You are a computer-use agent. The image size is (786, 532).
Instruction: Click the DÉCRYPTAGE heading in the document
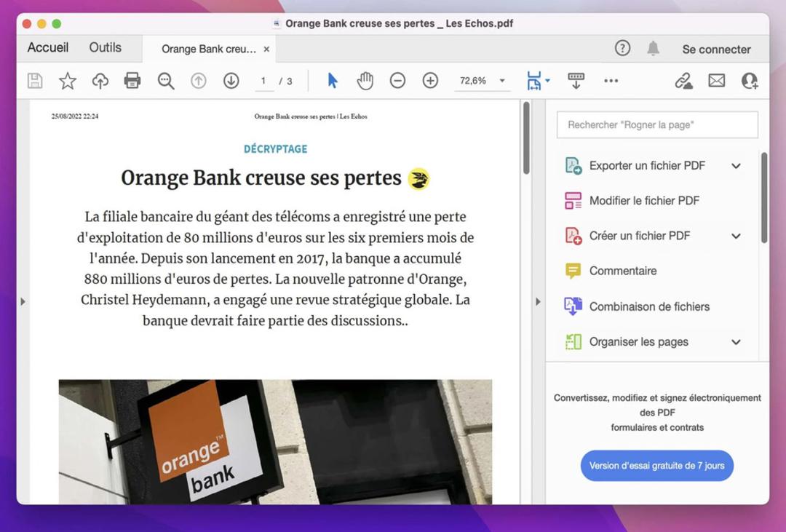275,149
